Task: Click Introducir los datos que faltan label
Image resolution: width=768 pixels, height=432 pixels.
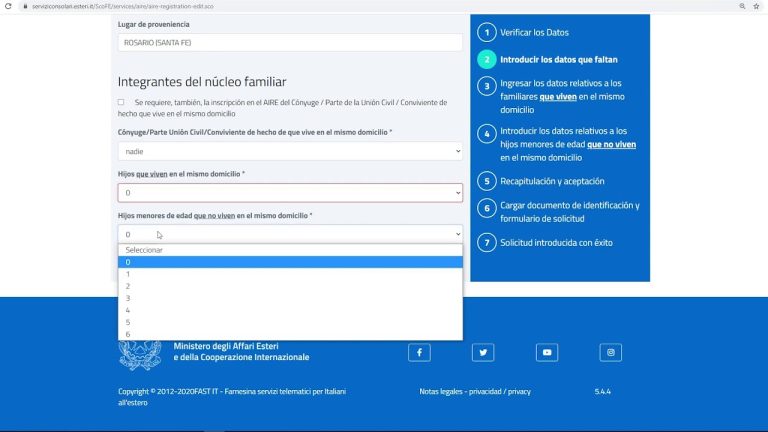Action: (559, 59)
